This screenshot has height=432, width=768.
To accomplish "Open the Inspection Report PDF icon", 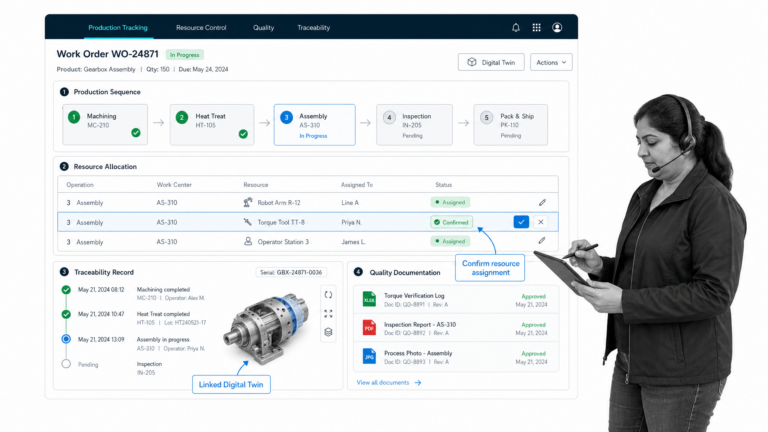I will (x=369, y=327).
